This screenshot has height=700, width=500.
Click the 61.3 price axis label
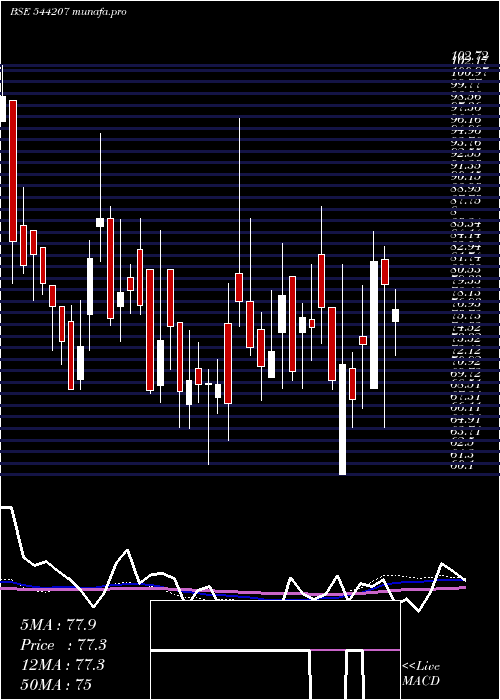(464, 454)
